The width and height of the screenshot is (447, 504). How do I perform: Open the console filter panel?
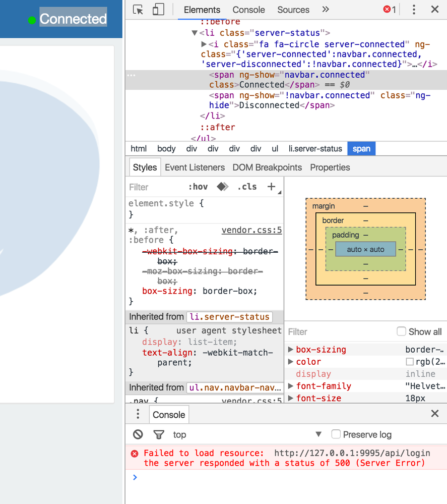click(158, 434)
